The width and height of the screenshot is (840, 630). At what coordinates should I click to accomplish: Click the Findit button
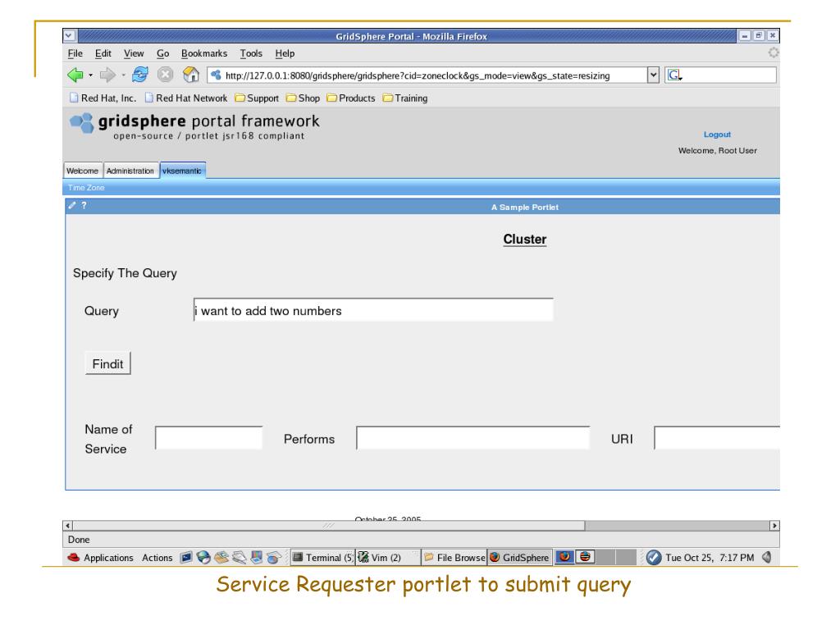(x=107, y=363)
